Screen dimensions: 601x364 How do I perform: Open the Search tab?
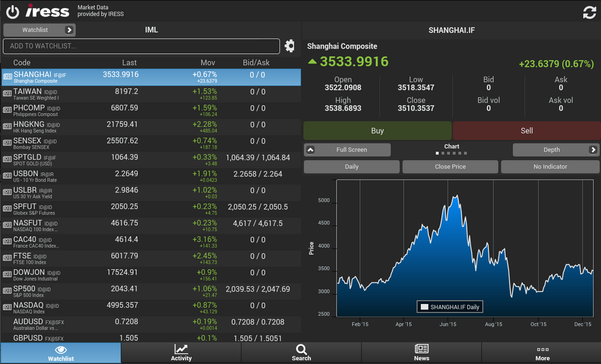point(301,353)
